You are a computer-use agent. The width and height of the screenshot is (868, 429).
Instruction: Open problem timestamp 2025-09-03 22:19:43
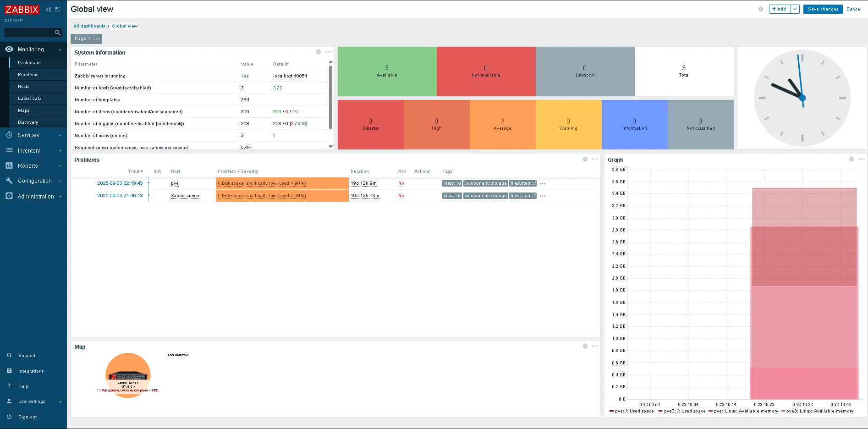coord(120,183)
